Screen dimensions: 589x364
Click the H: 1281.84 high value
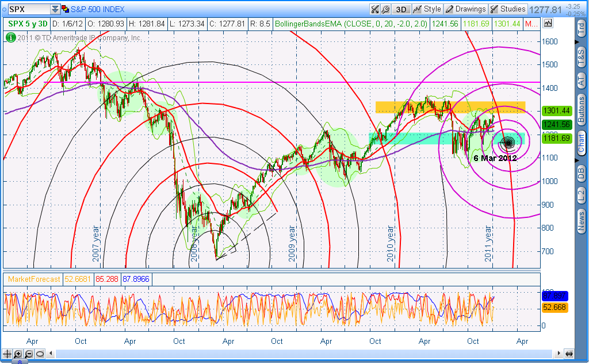pyautogui.click(x=147, y=24)
